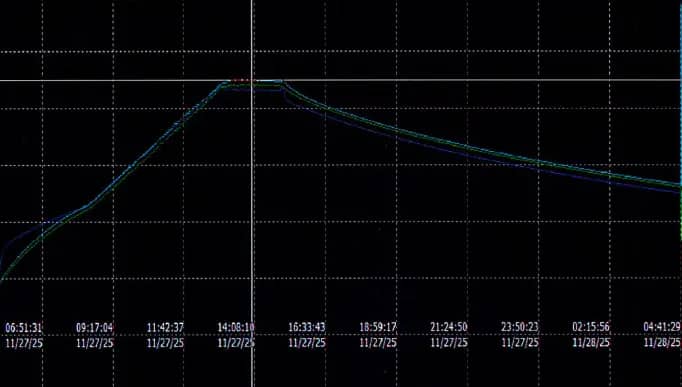Click the 06:51:31 time axis label

tap(23, 327)
